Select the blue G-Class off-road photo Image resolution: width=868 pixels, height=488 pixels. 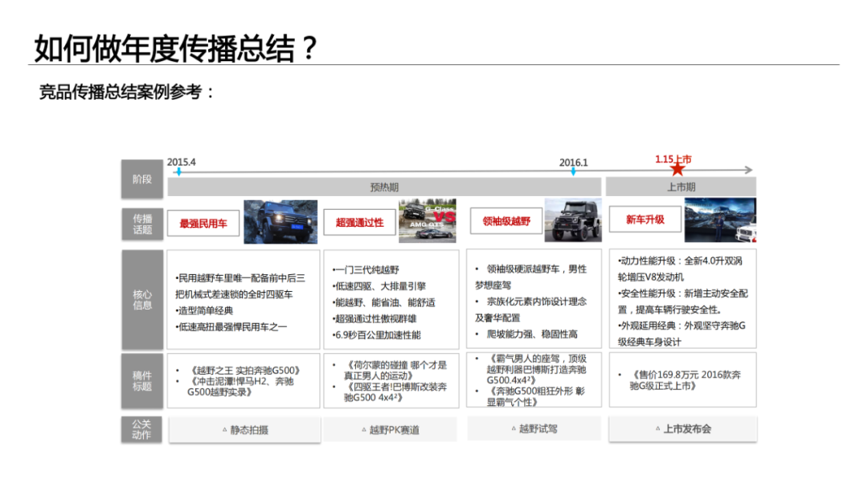(x=280, y=222)
